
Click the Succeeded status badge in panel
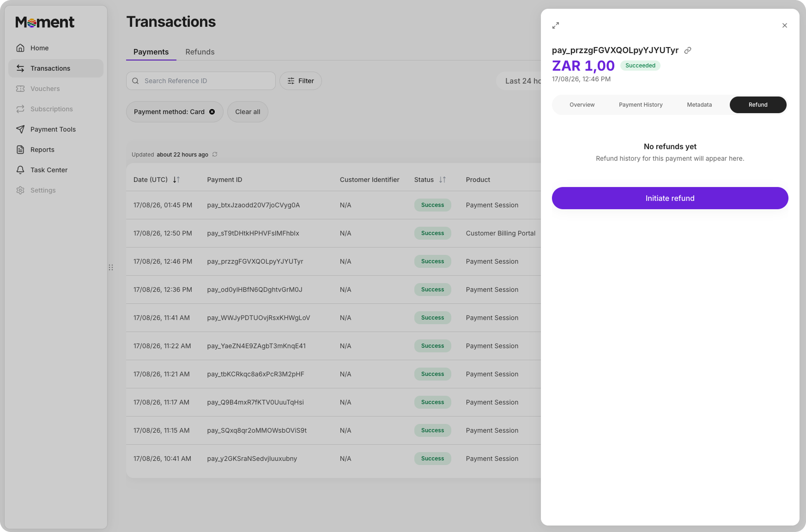(x=640, y=66)
